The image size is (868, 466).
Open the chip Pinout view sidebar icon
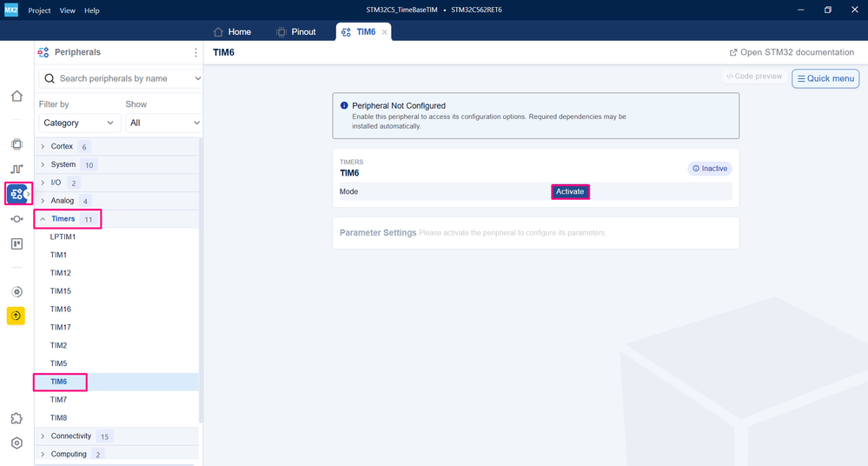tap(17, 144)
